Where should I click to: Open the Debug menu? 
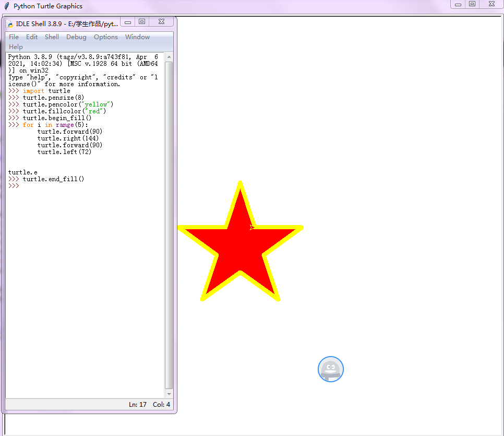click(x=76, y=37)
